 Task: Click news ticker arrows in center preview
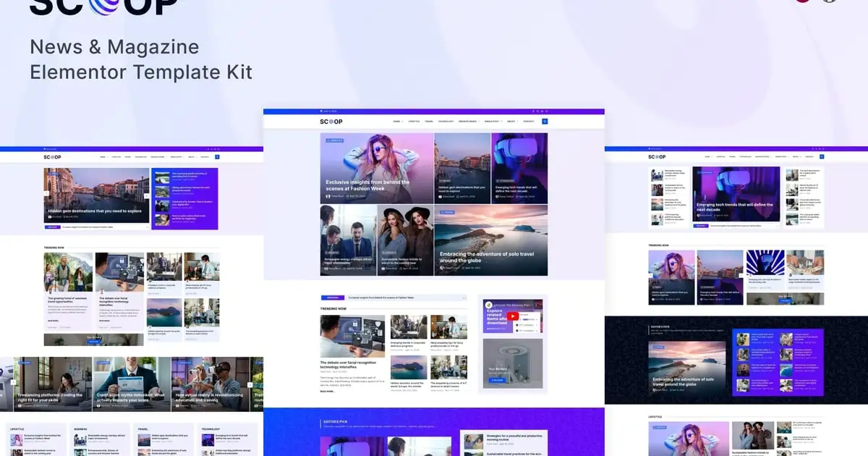click(464, 297)
